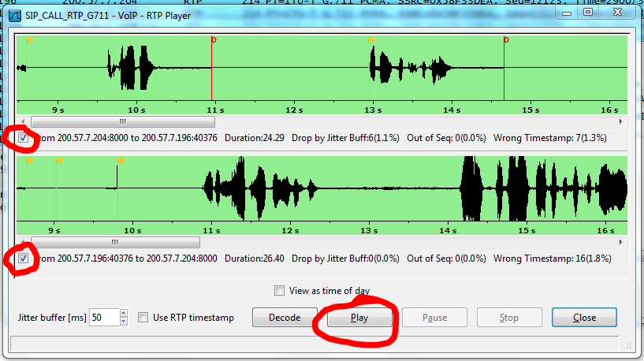
Task: Click W marker near 13 s in top waveform
Action: 370,40
